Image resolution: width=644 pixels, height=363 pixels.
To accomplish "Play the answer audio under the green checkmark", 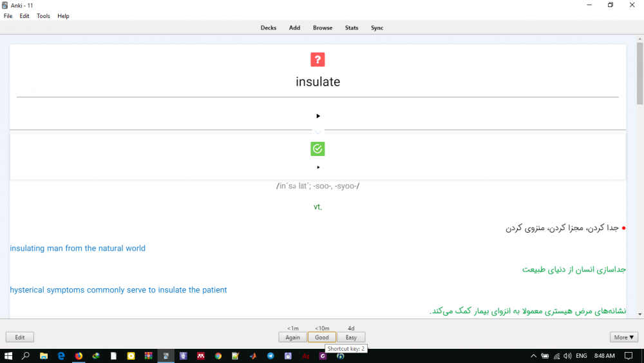I will point(318,167).
